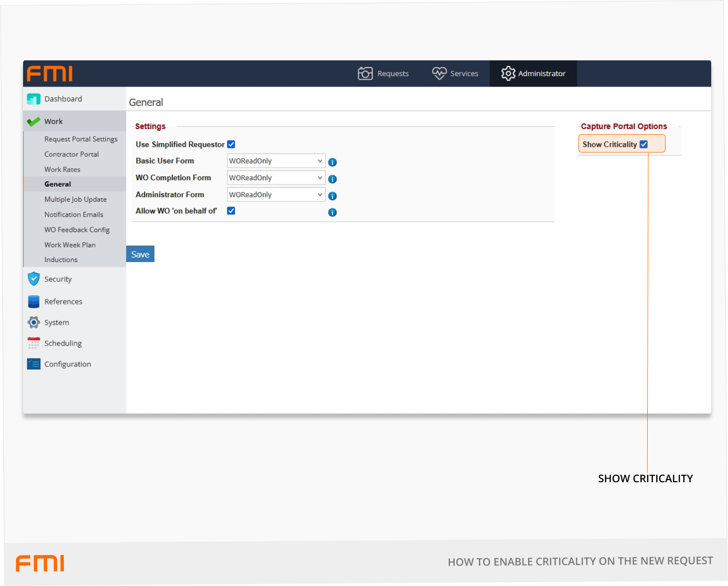
Task: Open the Basic User Form dropdown
Action: pos(276,161)
